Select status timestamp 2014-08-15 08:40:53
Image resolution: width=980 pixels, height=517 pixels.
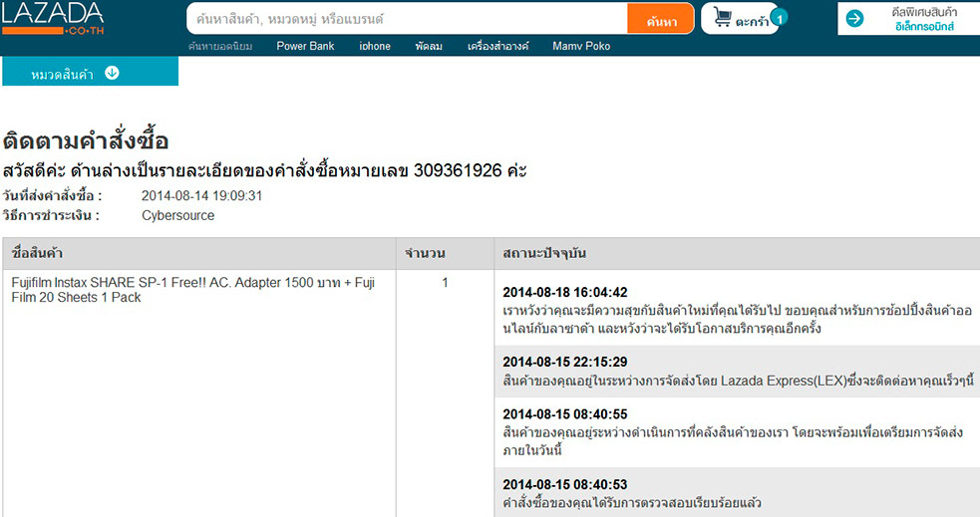tap(565, 484)
